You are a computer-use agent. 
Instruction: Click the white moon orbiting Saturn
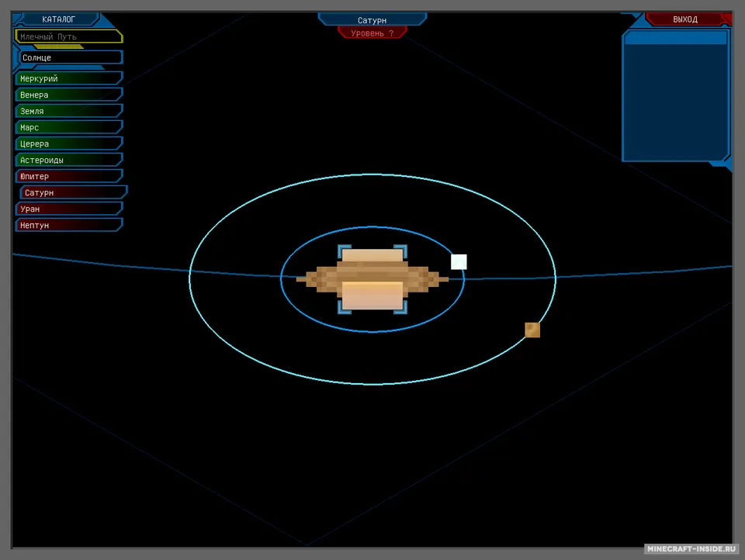459,261
